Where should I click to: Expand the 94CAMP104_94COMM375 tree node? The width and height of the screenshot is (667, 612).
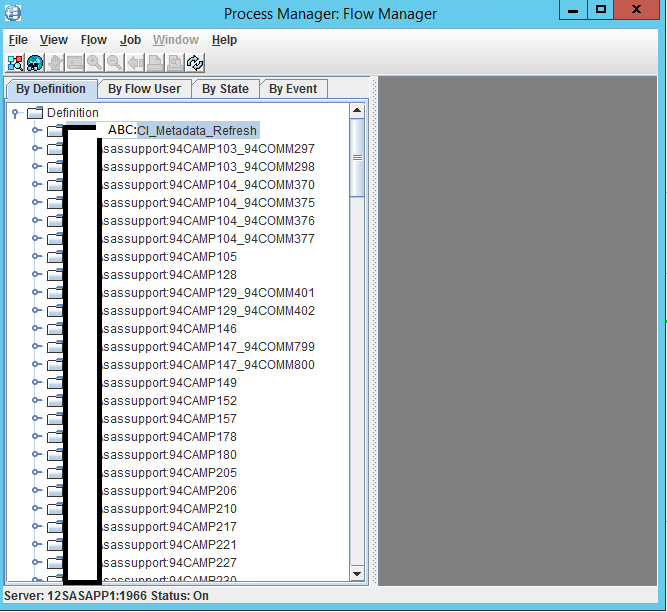37,202
